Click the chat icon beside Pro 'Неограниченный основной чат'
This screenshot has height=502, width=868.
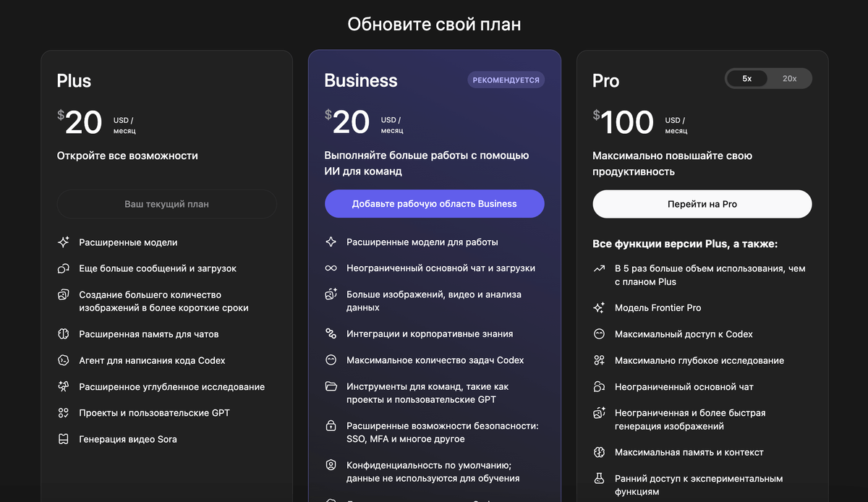[x=599, y=387]
